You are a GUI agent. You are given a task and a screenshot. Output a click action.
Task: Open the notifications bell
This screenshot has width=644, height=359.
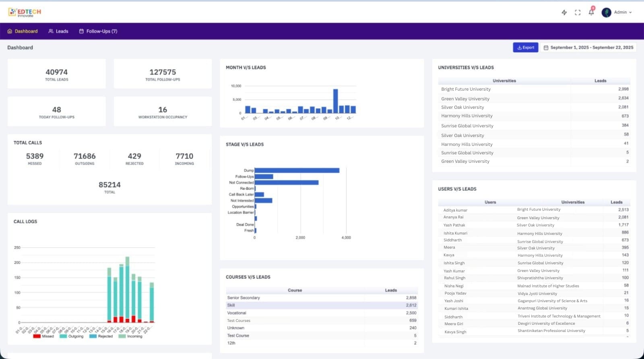[x=591, y=12]
